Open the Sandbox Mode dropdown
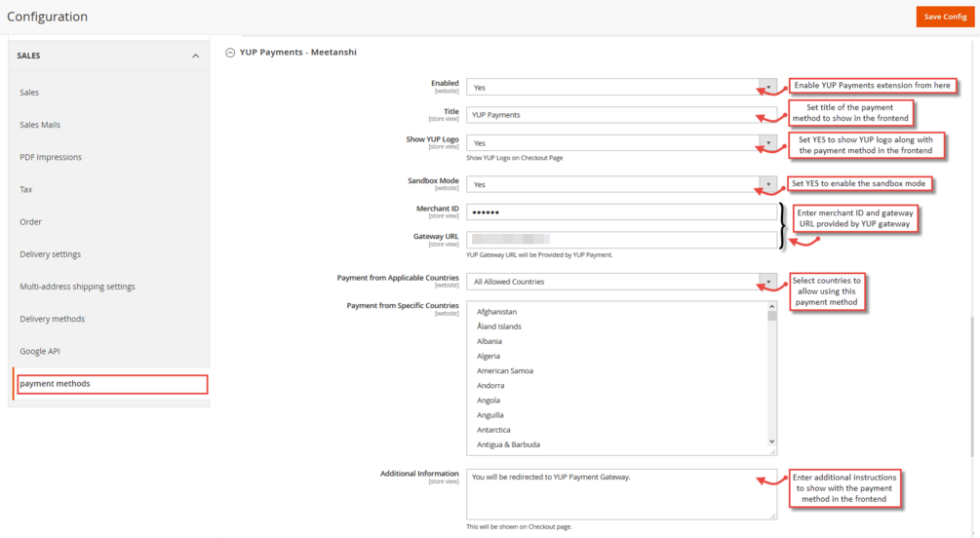The width and height of the screenshot is (980, 538). tap(621, 184)
